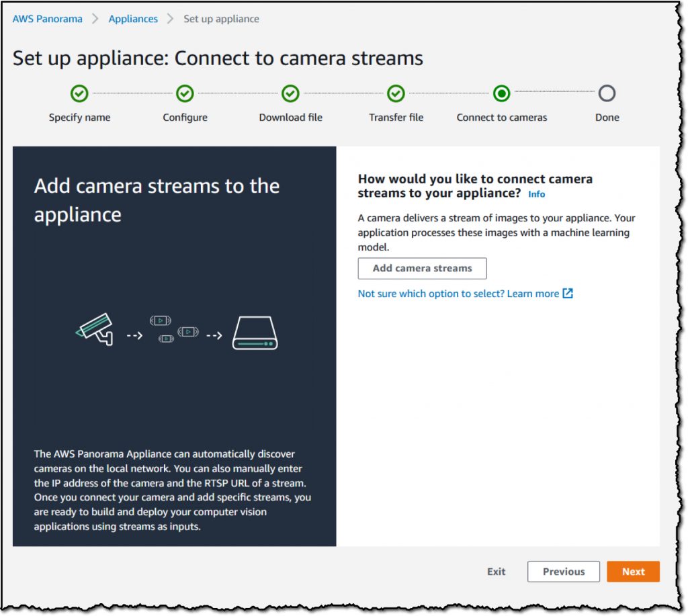Click the AWS Panorama breadcrumb link
Viewport: 688px width, 616px height.
coord(48,19)
